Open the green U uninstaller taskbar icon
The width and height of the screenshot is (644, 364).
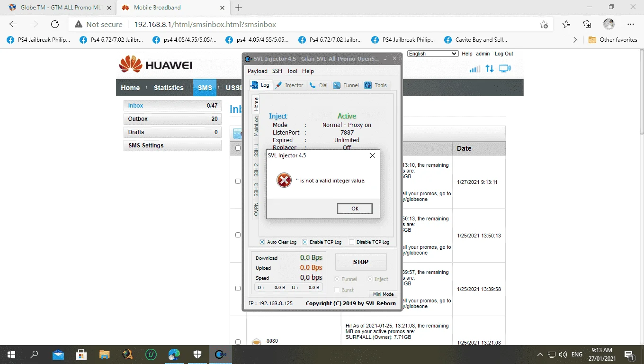click(x=151, y=355)
